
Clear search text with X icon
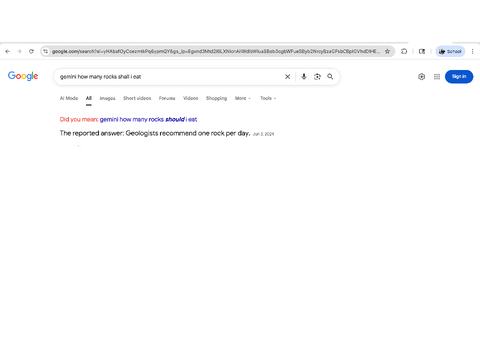(287, 77)
